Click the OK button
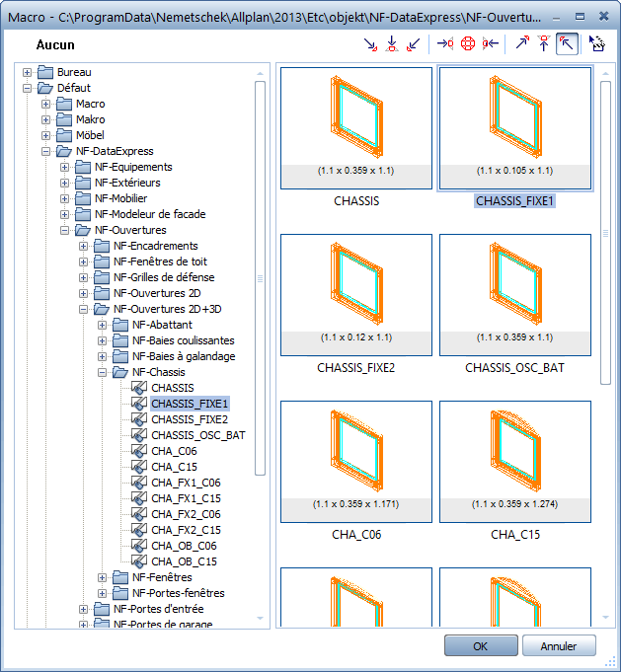Image resolution: width=621 pixels, height=672 pixels. tap(481, 645)
